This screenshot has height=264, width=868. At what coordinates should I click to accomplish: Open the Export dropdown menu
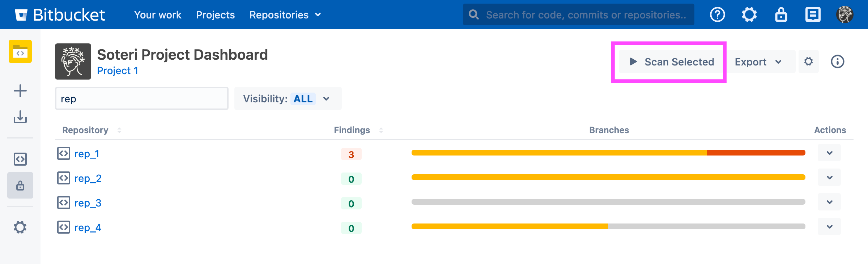click(758, 62)
